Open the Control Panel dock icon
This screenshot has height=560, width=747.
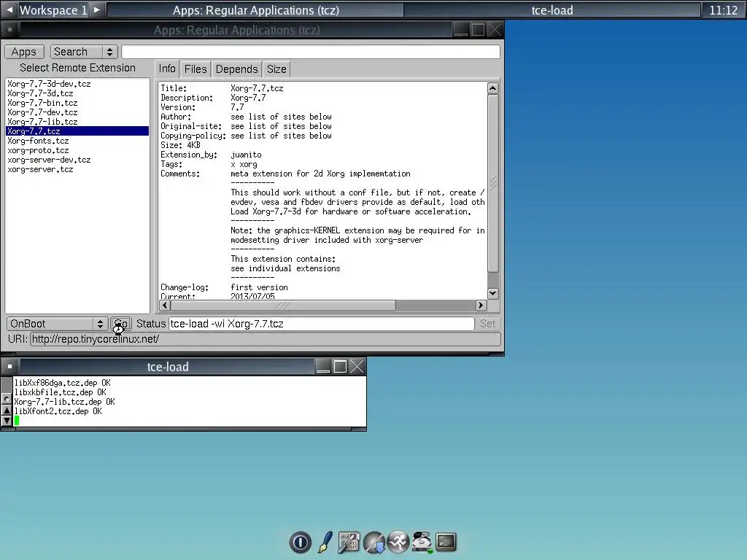point(349,542)
